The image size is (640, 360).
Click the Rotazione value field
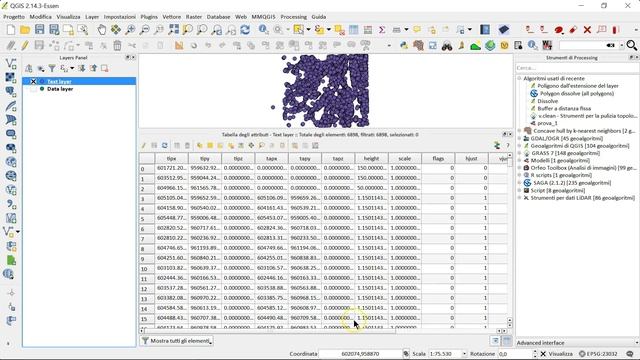click(515, 354)
